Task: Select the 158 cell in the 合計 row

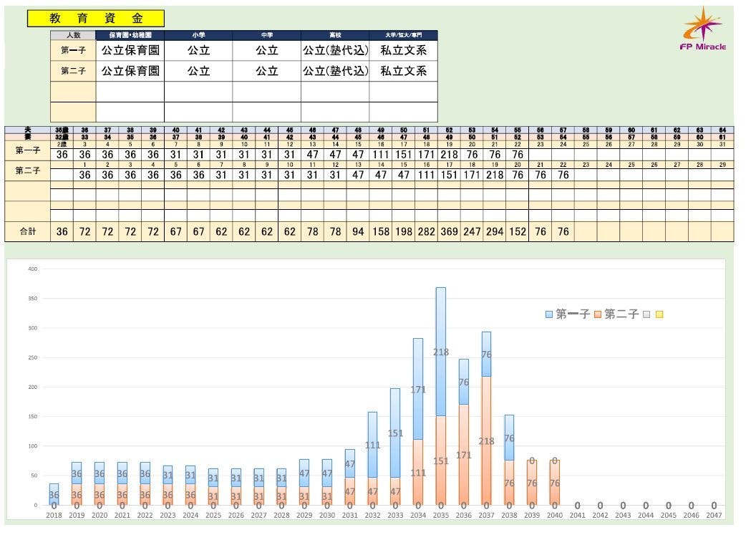Action: coord(381,231)
